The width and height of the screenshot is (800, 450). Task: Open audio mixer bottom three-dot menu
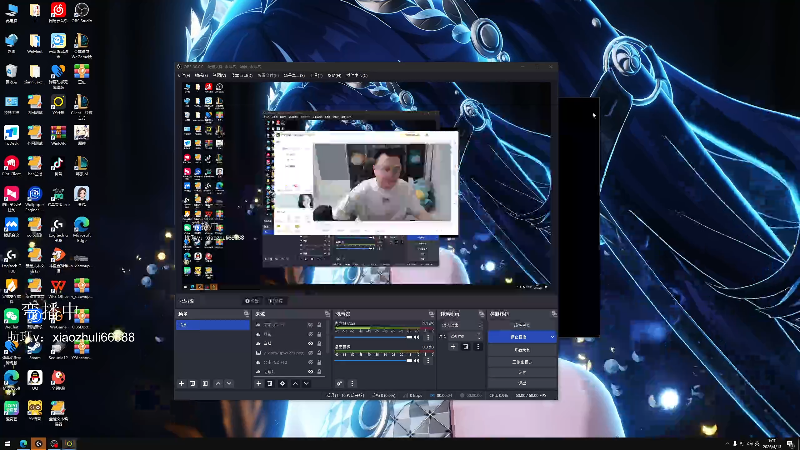(352, 383)
